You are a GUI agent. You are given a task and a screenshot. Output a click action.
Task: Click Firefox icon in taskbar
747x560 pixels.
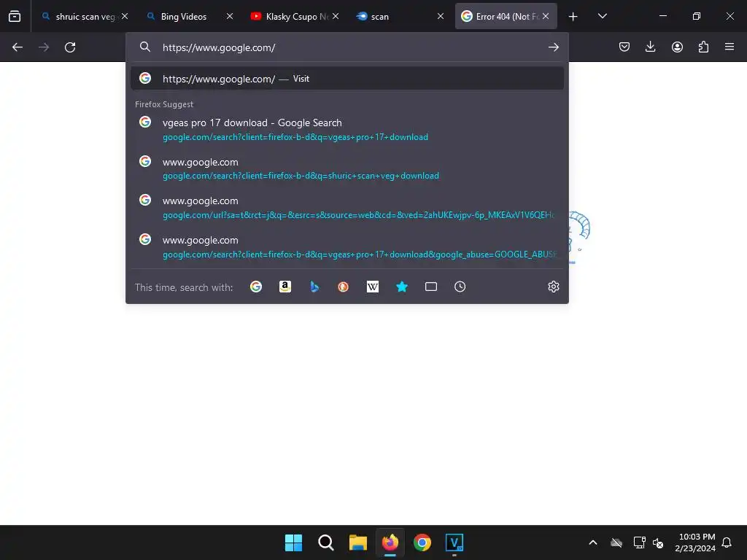point(390,542)
